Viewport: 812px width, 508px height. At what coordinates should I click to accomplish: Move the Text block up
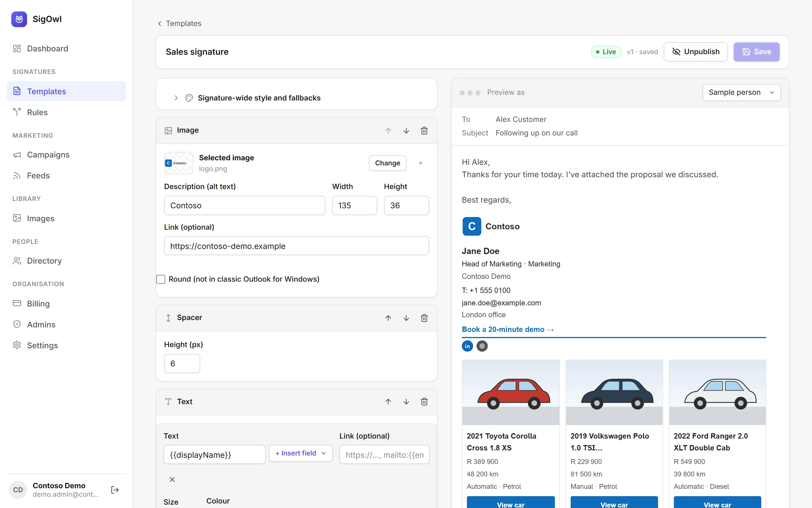(388, 402)
